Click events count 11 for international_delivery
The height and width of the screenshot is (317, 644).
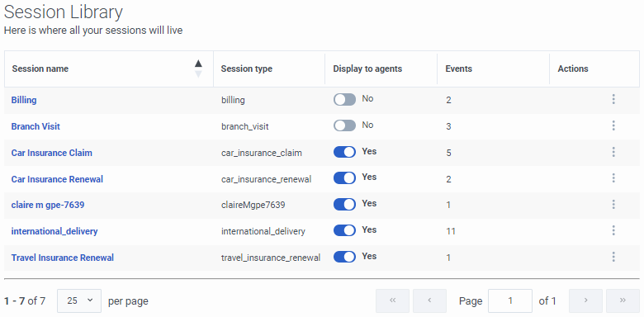[451, 231]
